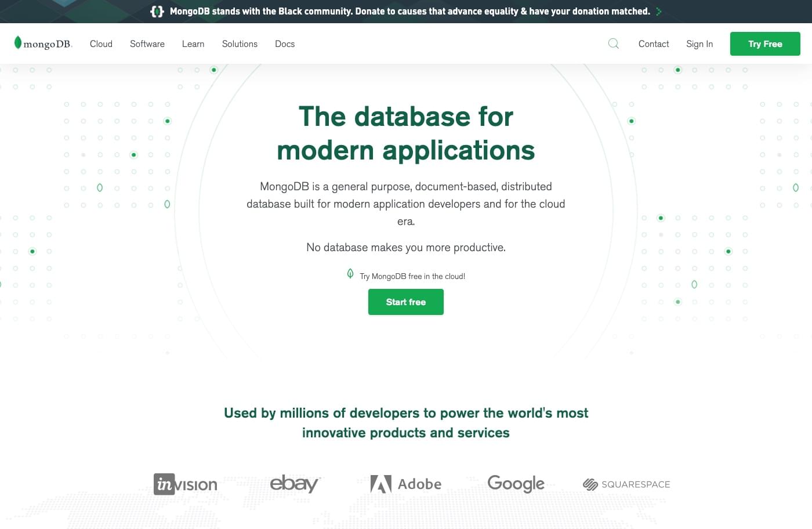
Task: Open the Learn menu item
Action: click(193, 44)
